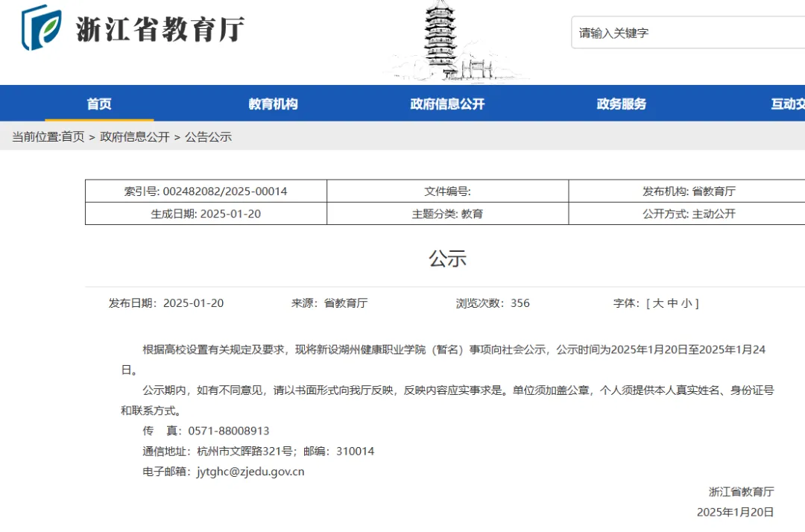
Task: Click 政府信息公开 in the breadcrumb trail
Action: 135,137
